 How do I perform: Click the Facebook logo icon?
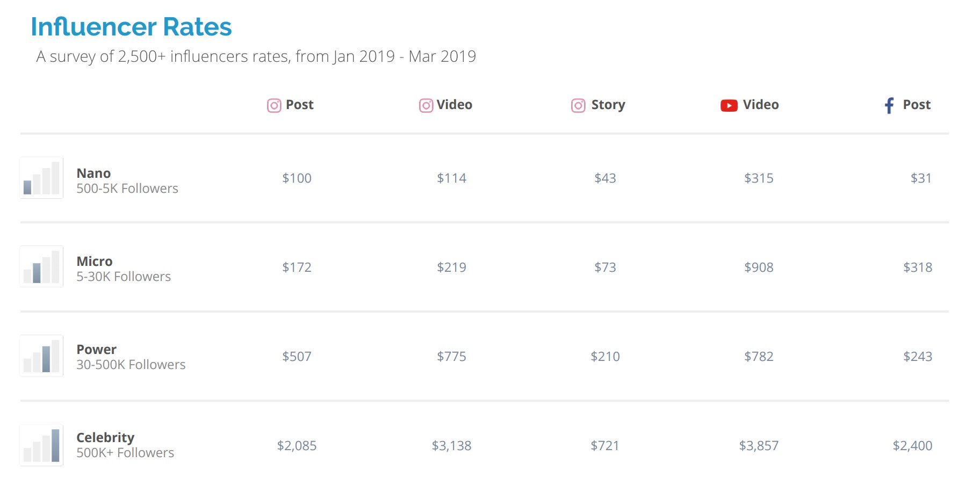coord(889,105)
